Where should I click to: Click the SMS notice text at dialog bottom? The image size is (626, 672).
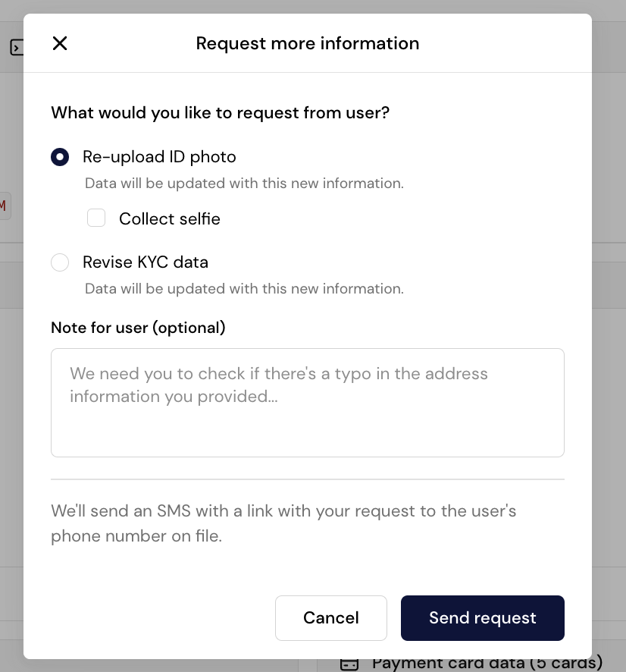click(283, 523)
